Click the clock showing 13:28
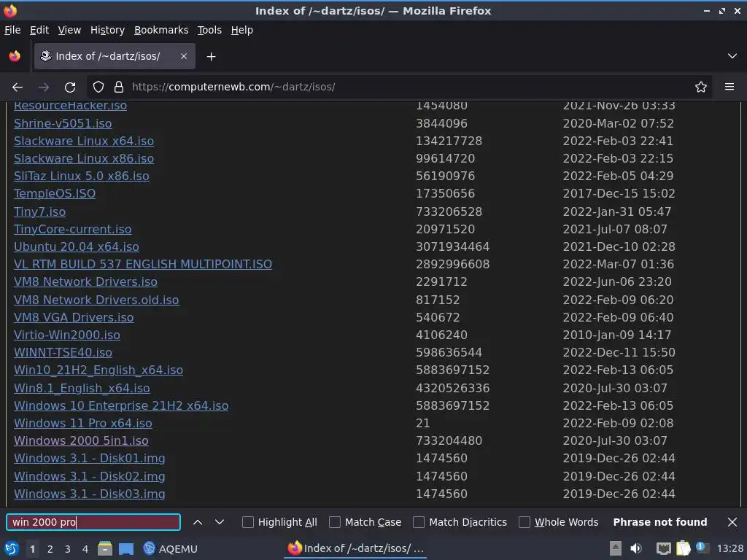The width and height of the screenshot is (747, 560). 729,549
